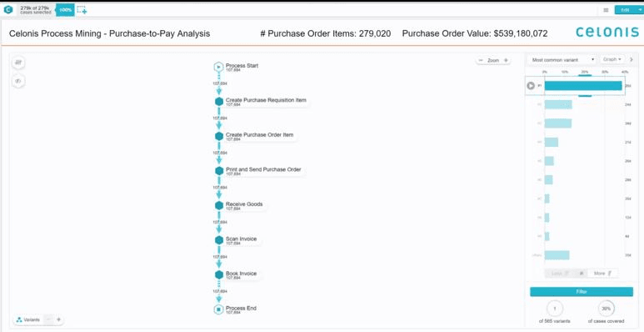Click the Create Purchase Requisition Item label
This screenshot has width=644, height=332.
click(x=266, y=100)
